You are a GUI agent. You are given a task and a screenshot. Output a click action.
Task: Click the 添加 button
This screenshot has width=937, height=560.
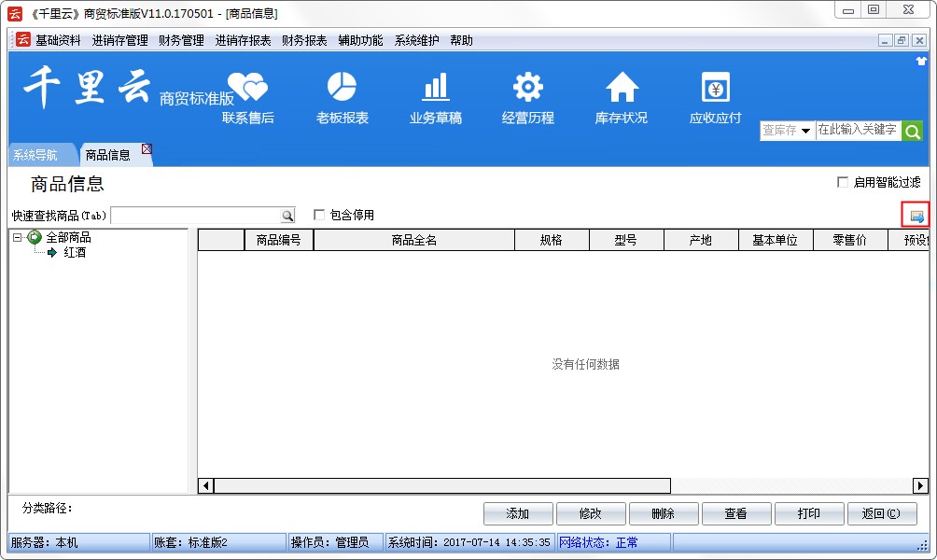[518, 513]
